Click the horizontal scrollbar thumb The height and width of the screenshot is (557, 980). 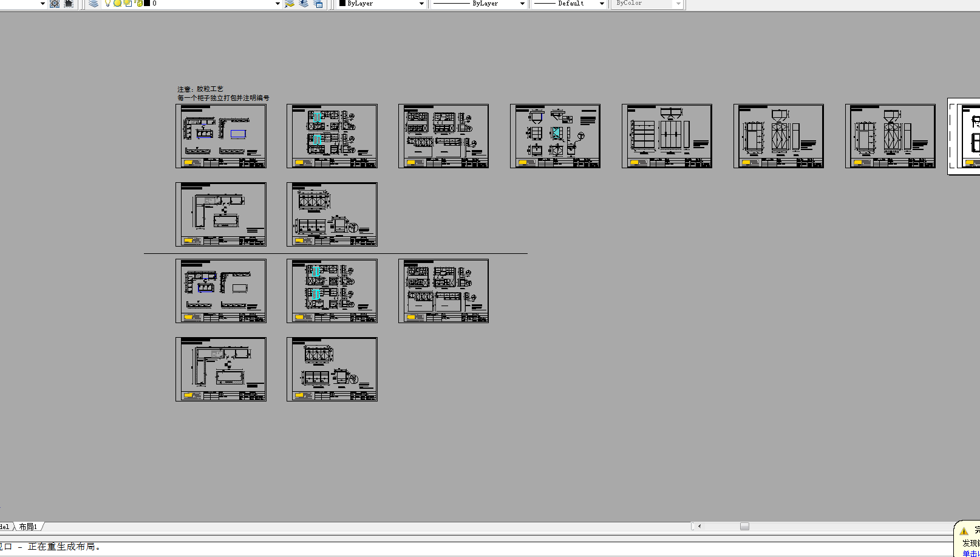click(x=744, y=527)
